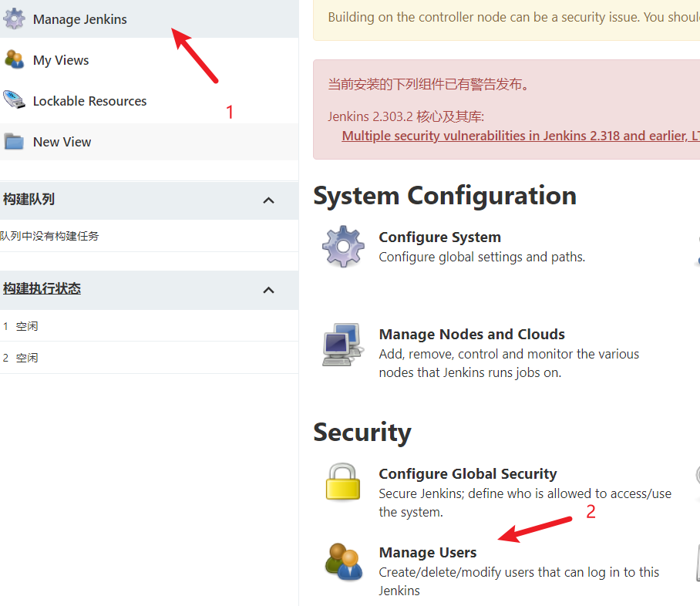Select executor 2 空闲 row
Viewport: 700px width, 606px height.
click(149, 358)
